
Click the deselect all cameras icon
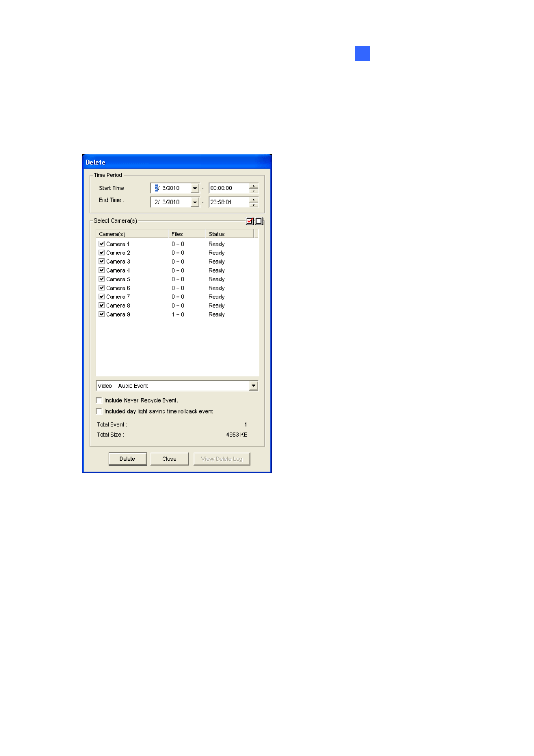(x=260, y=221)
